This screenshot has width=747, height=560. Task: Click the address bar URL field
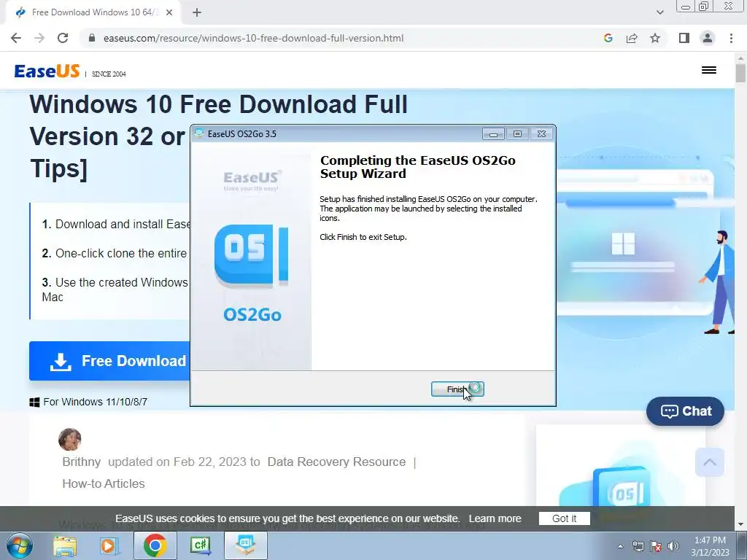343,38
